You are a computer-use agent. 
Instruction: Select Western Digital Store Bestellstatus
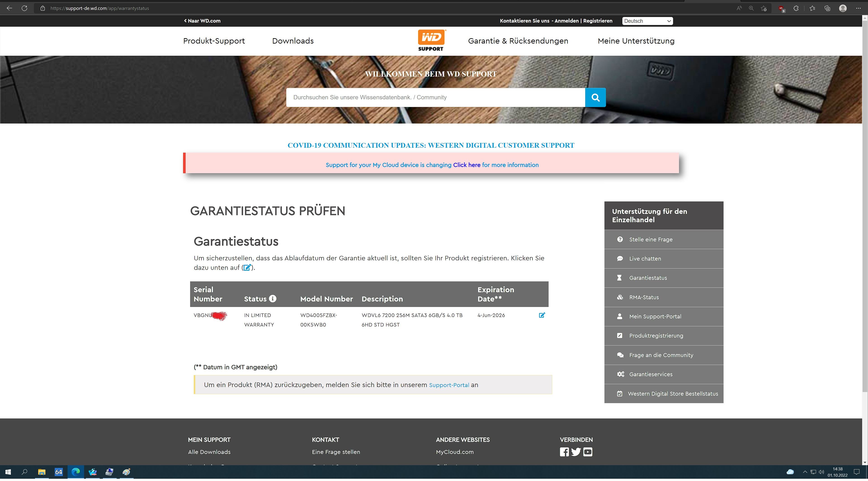(664, 393)
